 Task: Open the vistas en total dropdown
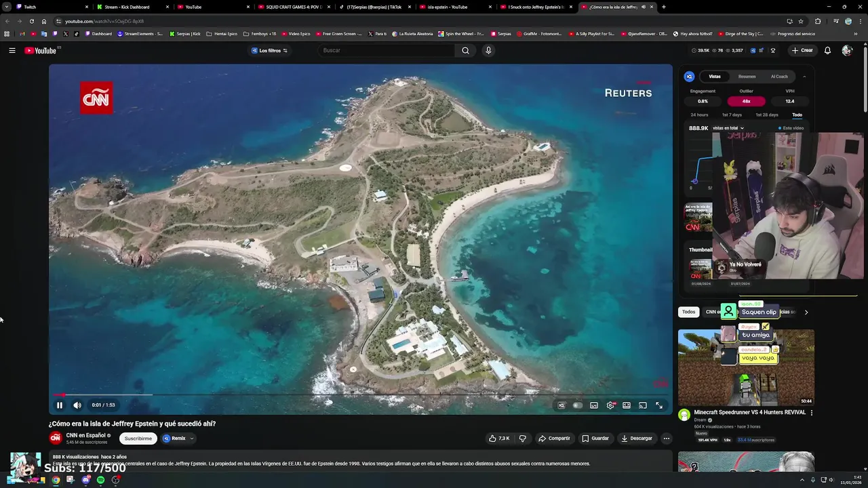click(728, 128)
